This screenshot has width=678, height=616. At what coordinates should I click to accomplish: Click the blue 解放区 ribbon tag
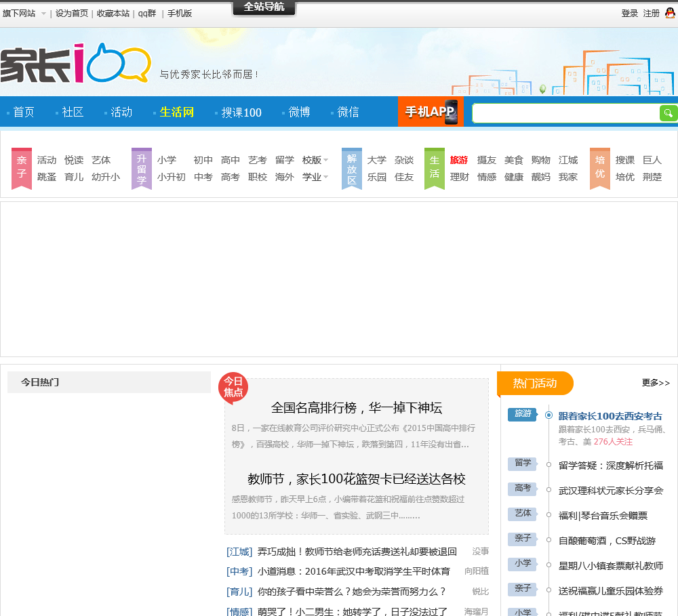(x=351, y=168)
